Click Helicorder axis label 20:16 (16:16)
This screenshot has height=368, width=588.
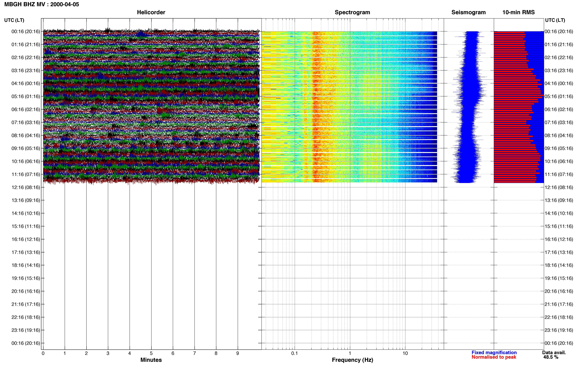[x=26, y=291]
